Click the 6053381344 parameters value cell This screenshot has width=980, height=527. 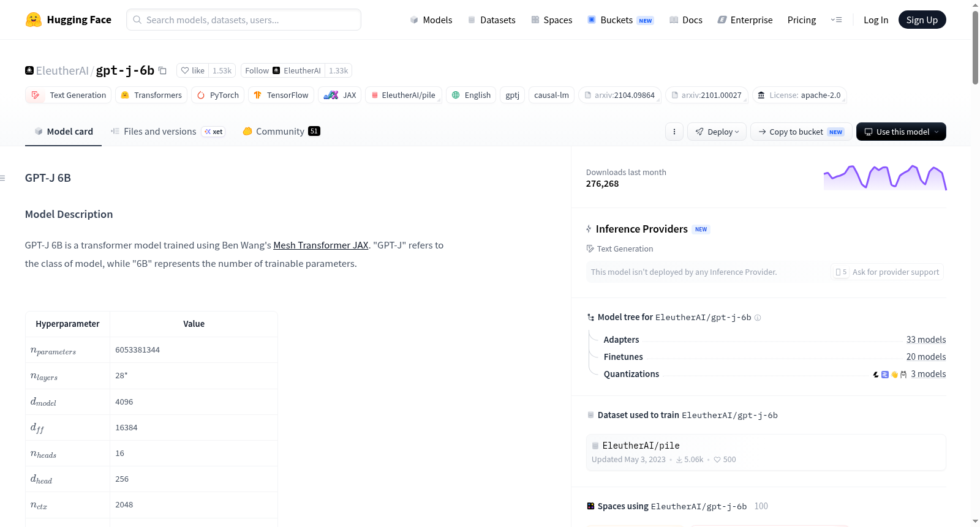coord(194,350)
